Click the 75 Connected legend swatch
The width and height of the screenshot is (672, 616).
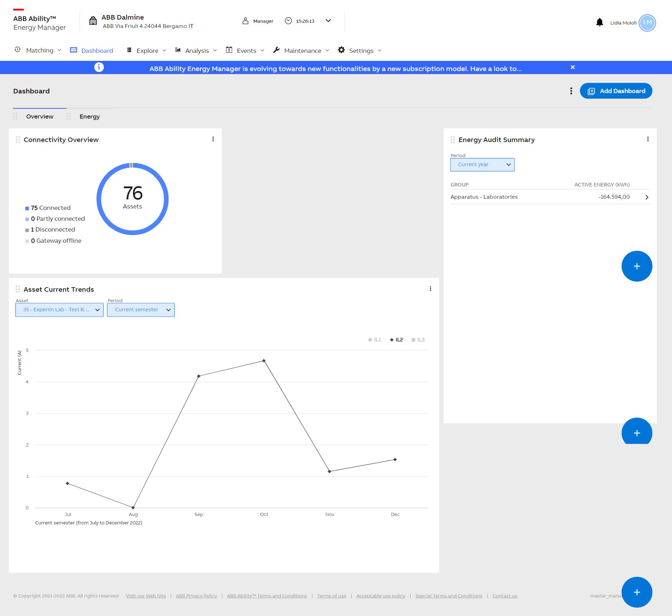[x=27, y=208]
